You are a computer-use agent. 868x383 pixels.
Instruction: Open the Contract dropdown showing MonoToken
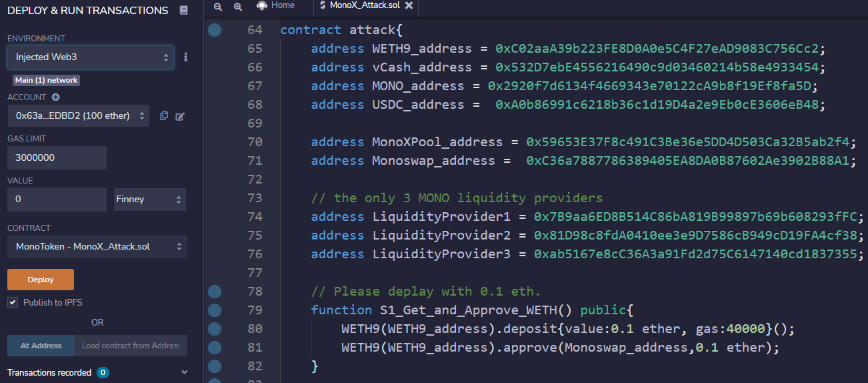point(97,247)
